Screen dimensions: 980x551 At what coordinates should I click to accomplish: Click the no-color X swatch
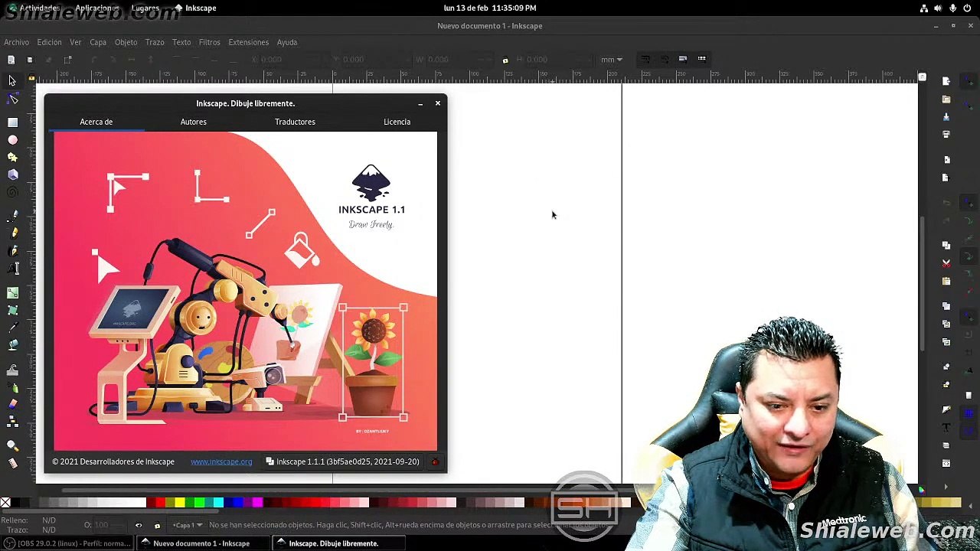click(x=5, y=503)
